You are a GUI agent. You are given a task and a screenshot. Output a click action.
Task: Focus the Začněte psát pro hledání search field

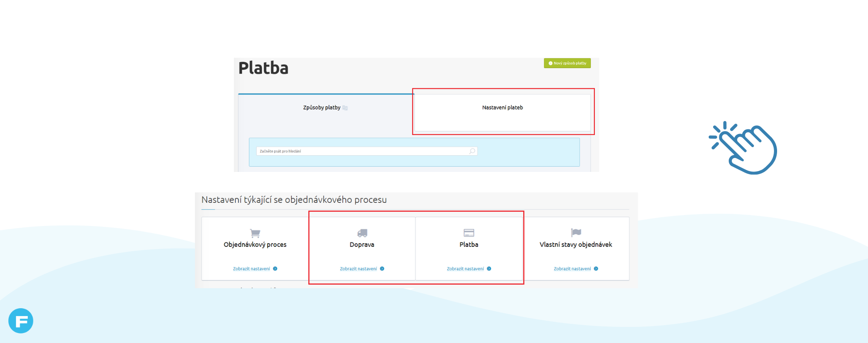click(361, 151)
